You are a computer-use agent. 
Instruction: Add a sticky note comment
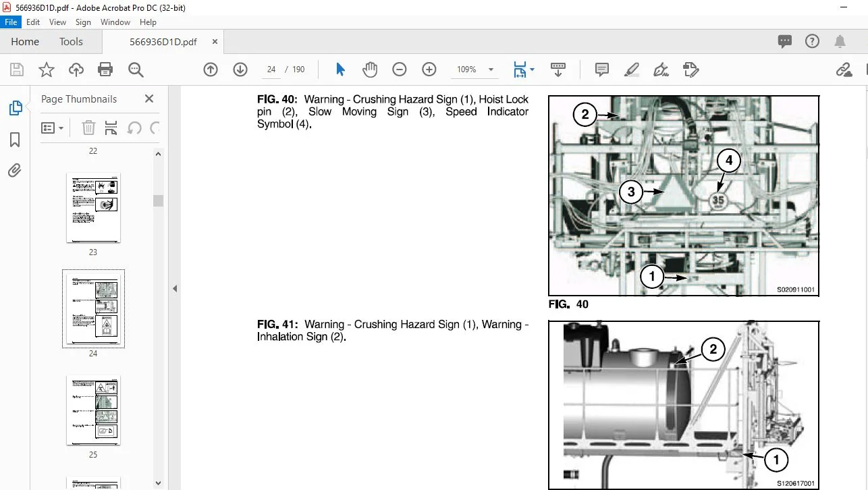602,70
